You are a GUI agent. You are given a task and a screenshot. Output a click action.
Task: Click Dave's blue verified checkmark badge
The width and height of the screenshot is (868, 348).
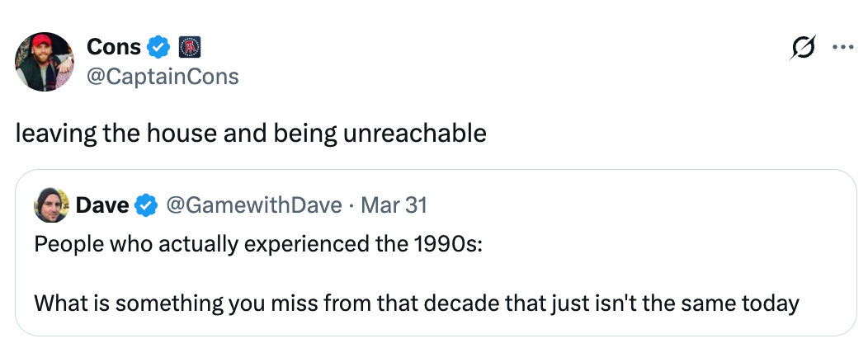click(x=146, y=205)
